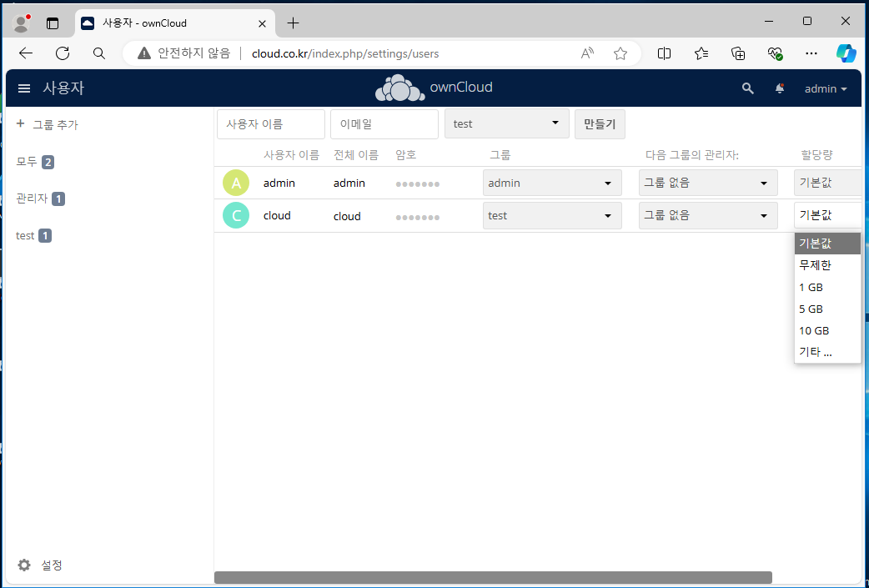Click the 만들기 button

click(x=600, y=123)
